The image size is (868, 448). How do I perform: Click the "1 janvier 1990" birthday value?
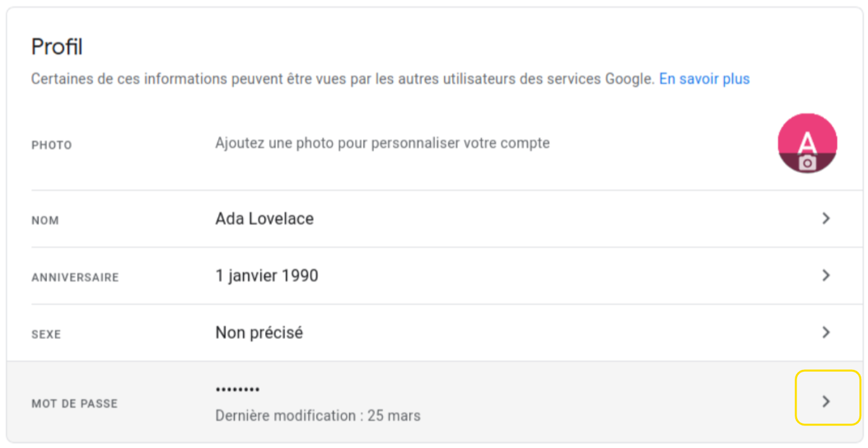point(267,275)
